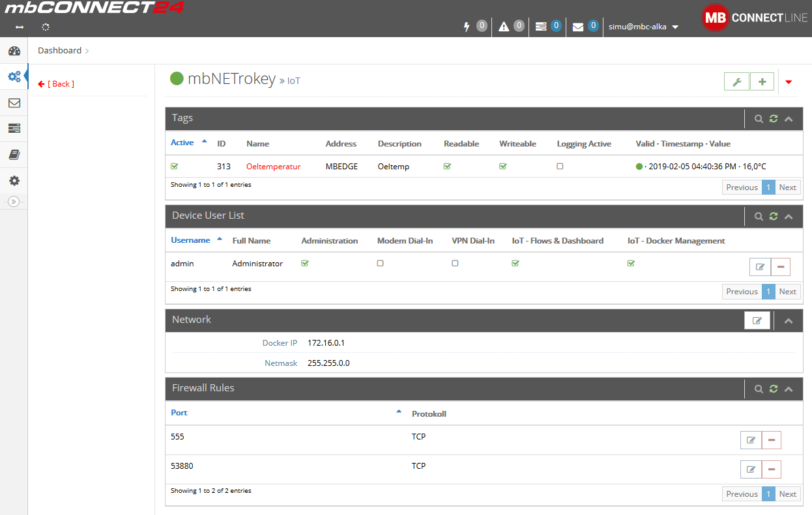Collapse the Firewall Rules panel
The height and width of the screenshot is (515, 812).
789,389
